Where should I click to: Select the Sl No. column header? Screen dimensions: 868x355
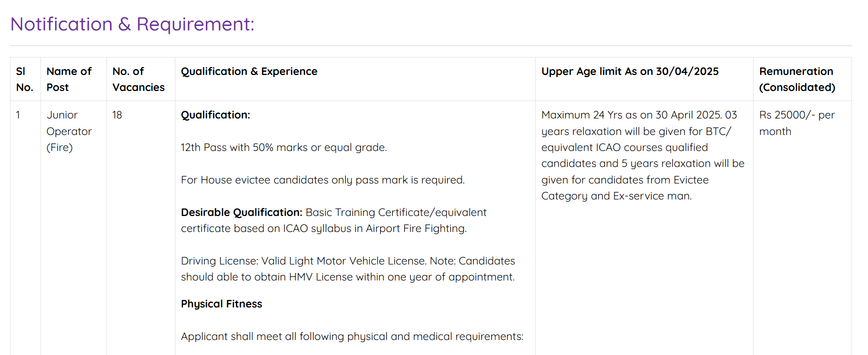[25, 79]
